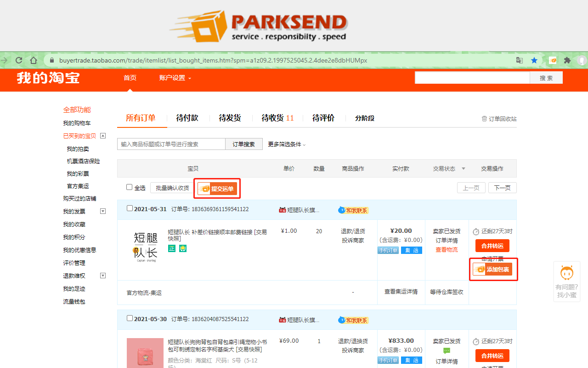Click 投诉商家 for first order
Image resolution: width=588 pixels, height=368 pixels.
(353, 240)
